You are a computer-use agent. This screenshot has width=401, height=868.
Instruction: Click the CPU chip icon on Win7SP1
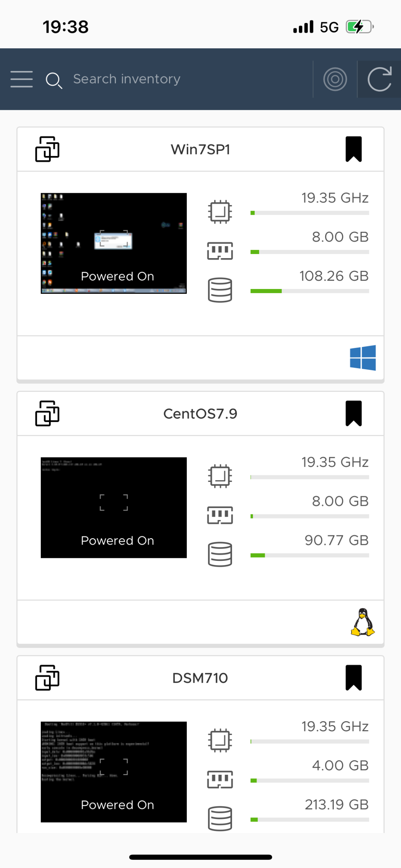coord(220,212)
